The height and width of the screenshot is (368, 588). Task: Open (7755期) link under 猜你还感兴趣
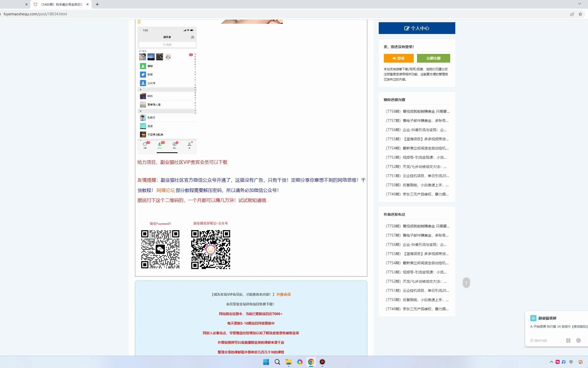[417, 139]
